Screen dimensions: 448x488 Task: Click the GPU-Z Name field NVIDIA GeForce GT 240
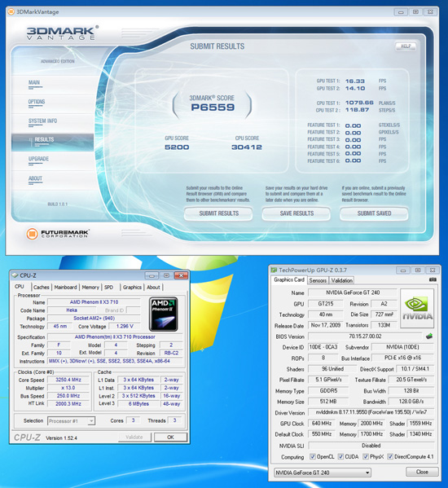[x=353, y=292]
